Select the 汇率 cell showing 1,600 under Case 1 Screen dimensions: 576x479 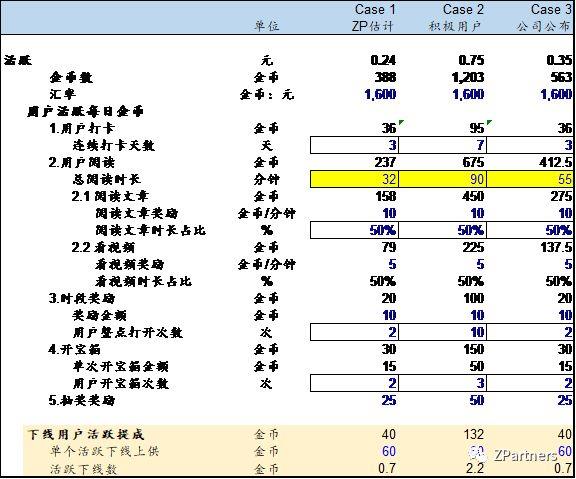[x=380, y=94]
